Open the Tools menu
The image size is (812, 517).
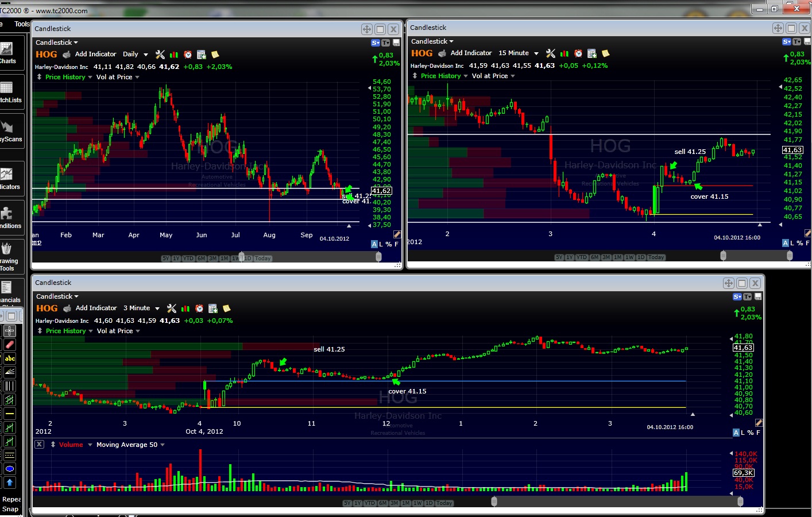pyautogui.click(x=22, y=24)
